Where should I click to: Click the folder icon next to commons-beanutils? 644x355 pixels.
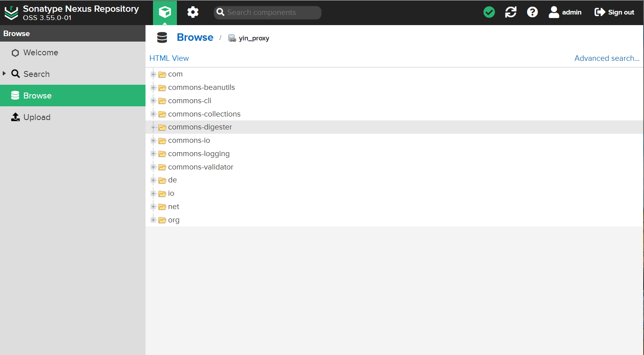point(162,88)
